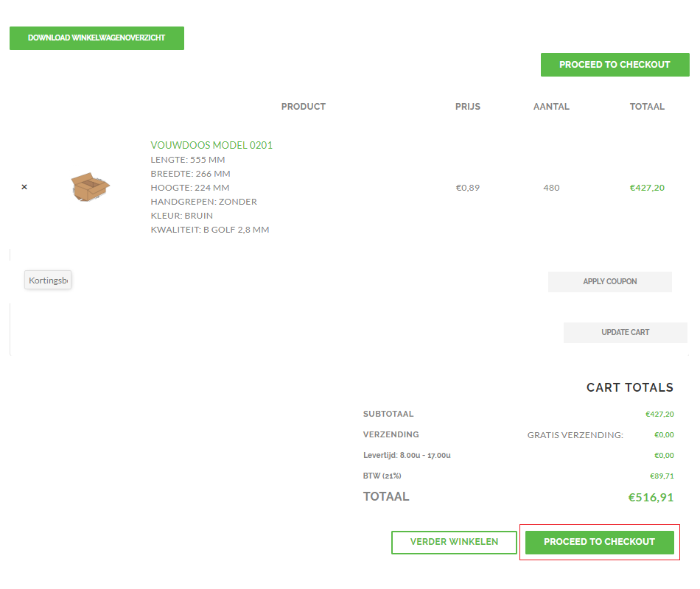Click the Totaal column header
The image size is (700, 589).
[x=647, y=107]
